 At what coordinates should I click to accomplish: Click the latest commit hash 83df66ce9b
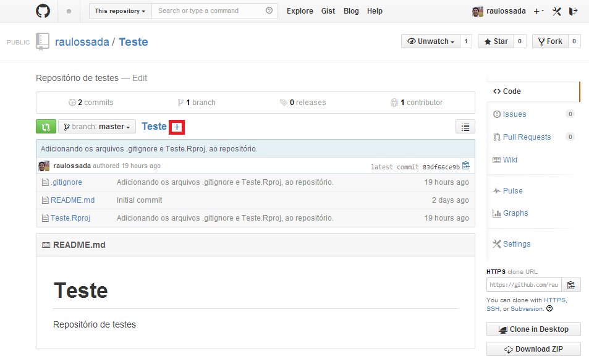coord(441,167)
